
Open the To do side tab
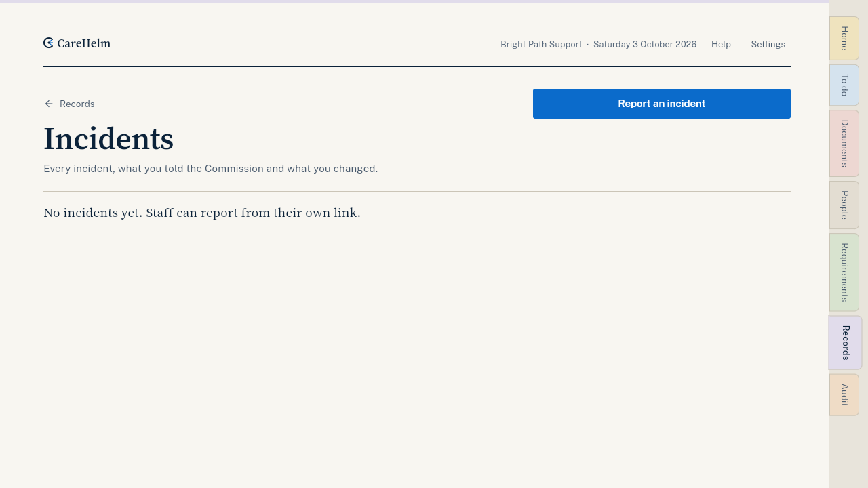pos(844,85)
